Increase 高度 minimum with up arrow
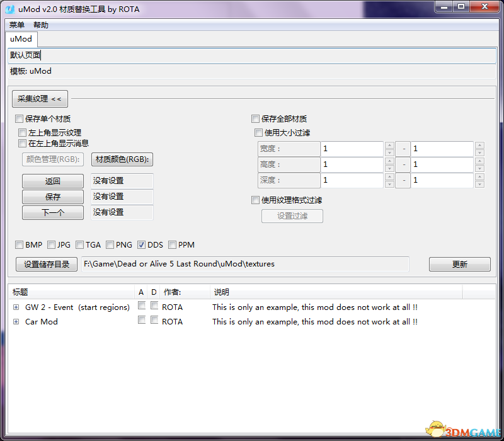Image resolution: width=504 pixels, height=441 pixels. [x=389, y=161]
